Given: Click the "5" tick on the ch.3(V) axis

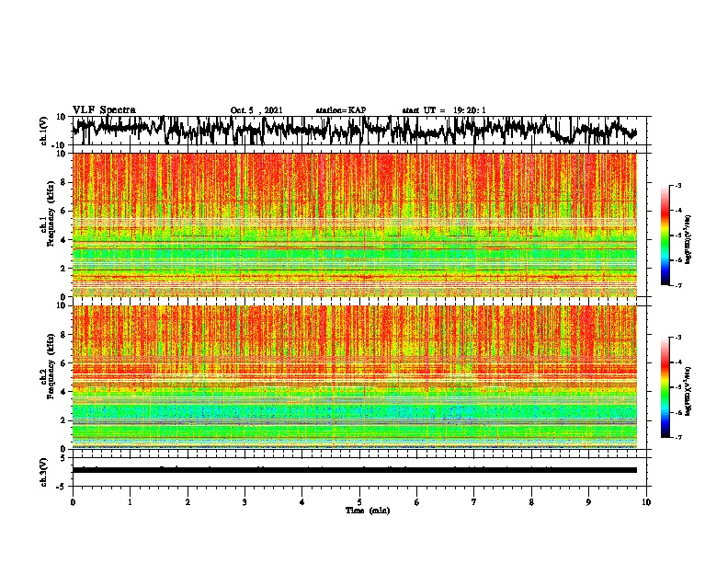Looking at the screenshot, I should tap(63, 458).
